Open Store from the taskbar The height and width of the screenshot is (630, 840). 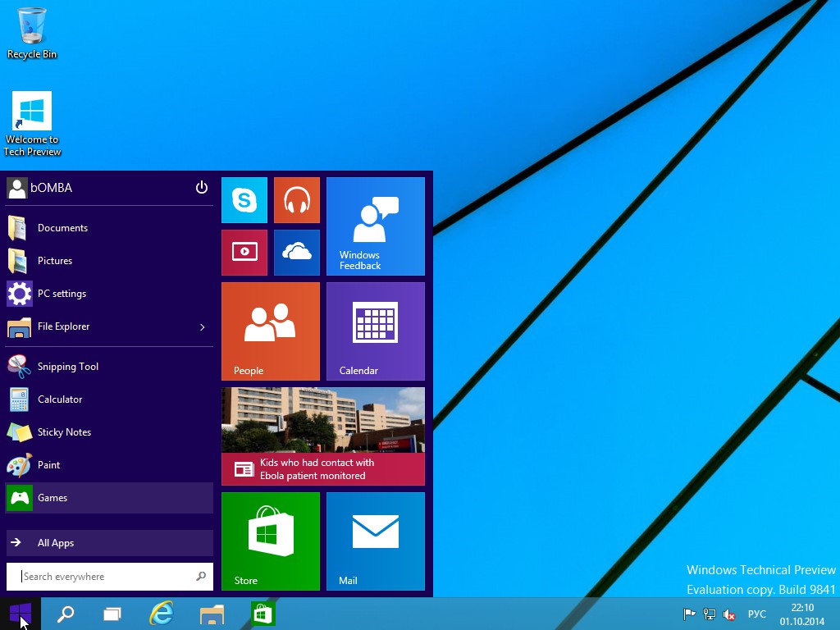262,614
